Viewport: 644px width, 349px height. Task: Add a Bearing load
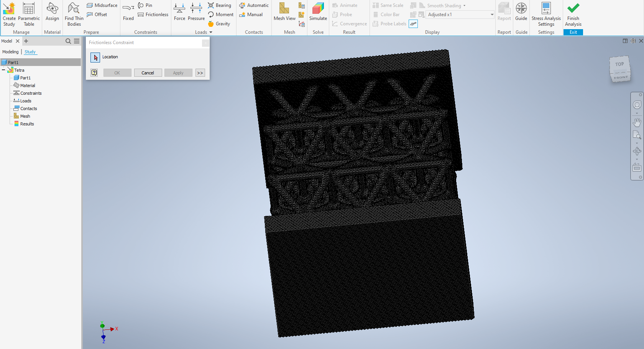coord(220,5)
